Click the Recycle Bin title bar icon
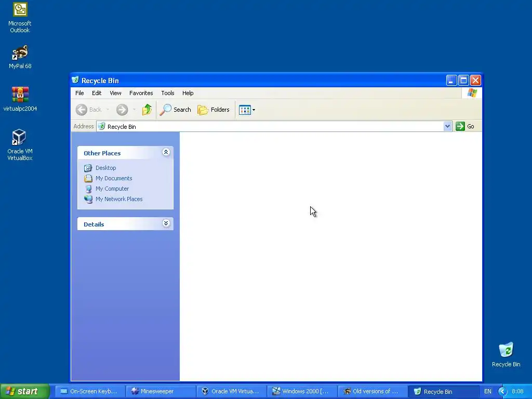The height and width of the screenshot is (399, 532). 75,80
